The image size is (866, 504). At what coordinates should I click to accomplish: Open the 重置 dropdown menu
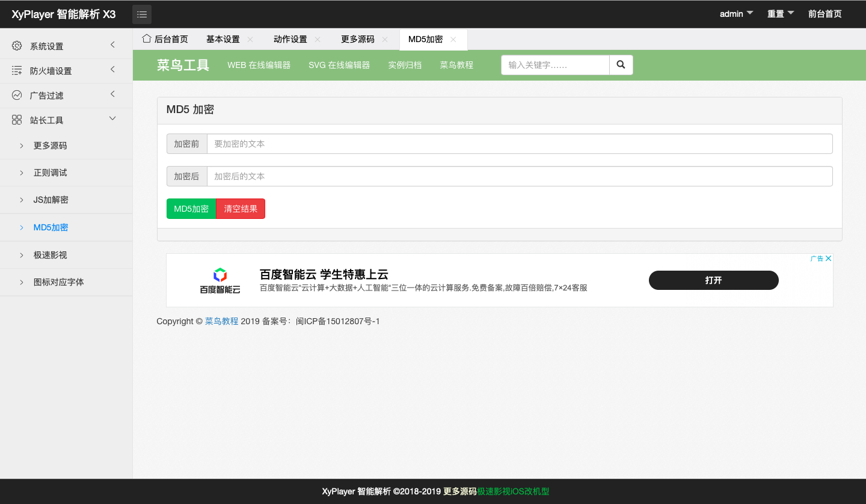point(781,14)
